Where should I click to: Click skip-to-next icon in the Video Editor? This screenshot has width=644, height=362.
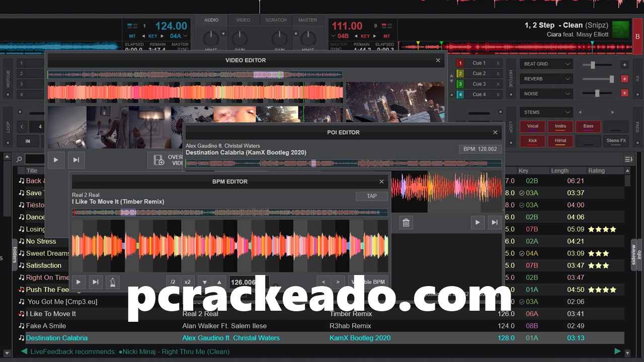(x=76, y=160)
